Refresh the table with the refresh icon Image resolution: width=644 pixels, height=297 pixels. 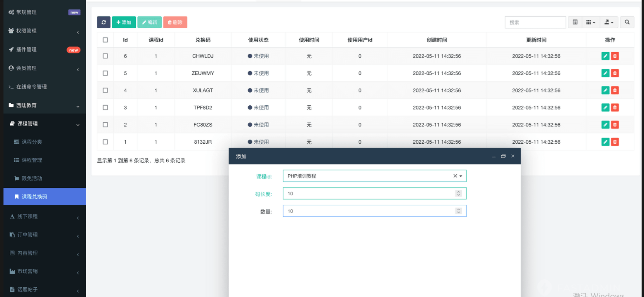point(104,22)
